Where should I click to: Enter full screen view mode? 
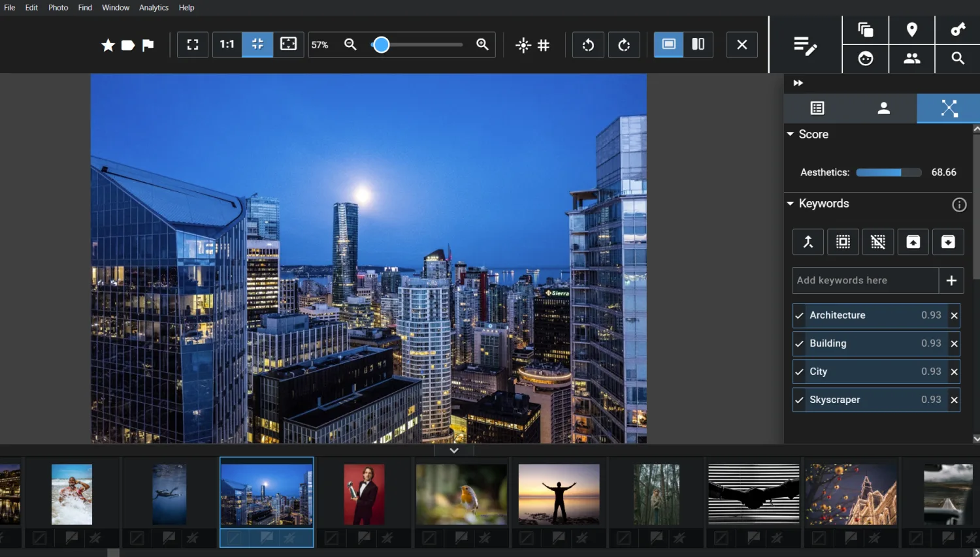[x=193, y=44]
